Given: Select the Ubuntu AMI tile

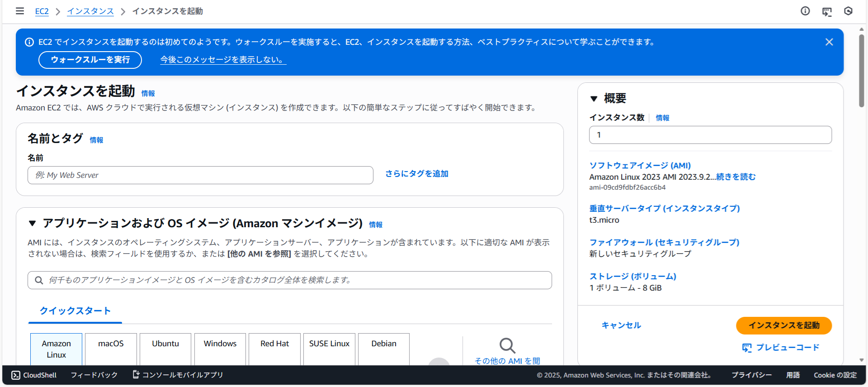Looking at the screenshot, I should (165, 349).
